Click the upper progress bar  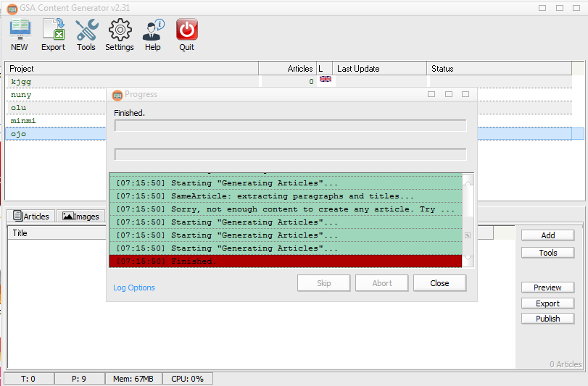click(291, 125)
